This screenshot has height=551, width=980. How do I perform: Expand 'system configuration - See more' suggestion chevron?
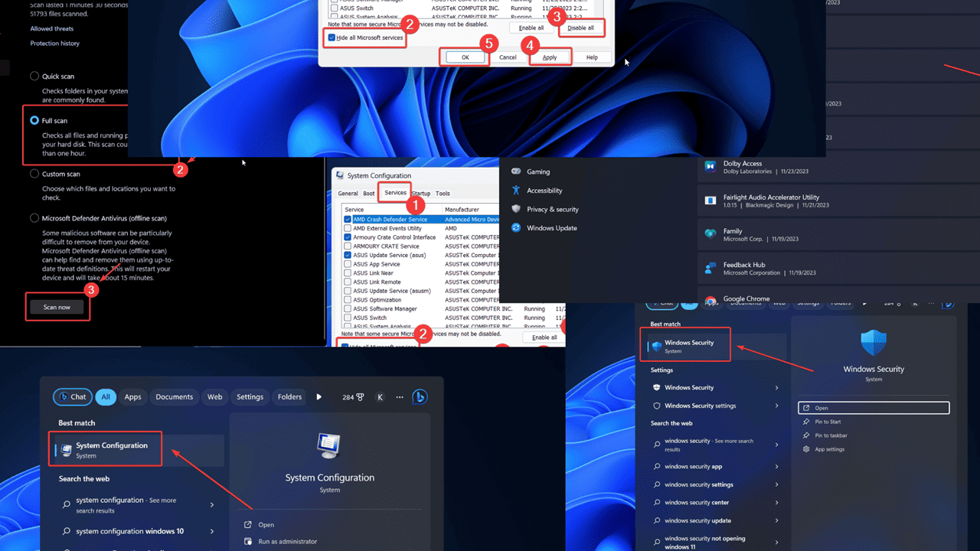[x=212, y=505]
